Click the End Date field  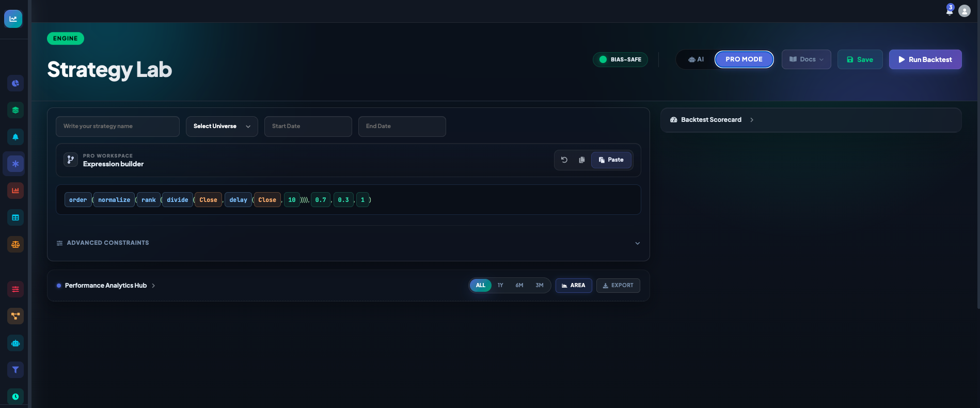[x=402, y=127]
